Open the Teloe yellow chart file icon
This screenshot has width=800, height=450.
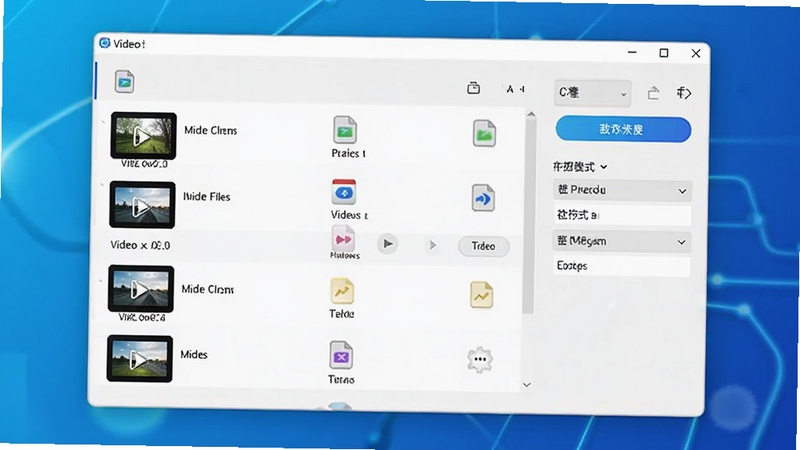click(x=342, y=291)
